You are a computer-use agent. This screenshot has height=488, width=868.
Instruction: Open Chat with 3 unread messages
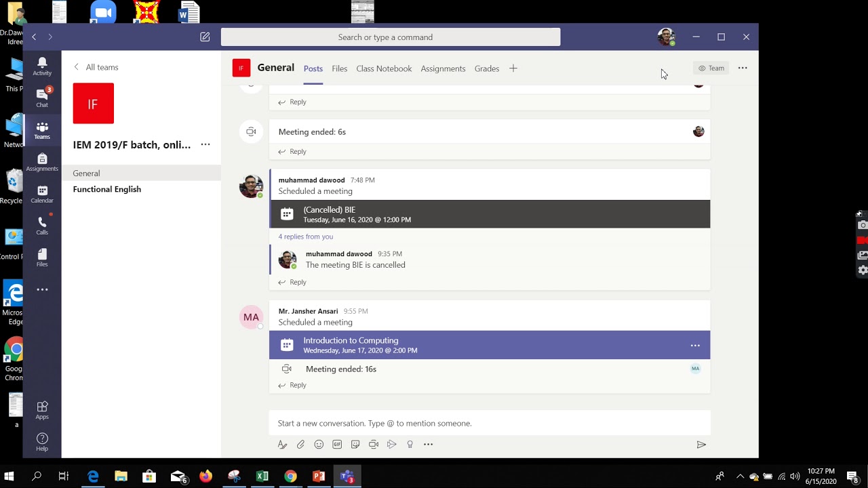coord(42,98)
